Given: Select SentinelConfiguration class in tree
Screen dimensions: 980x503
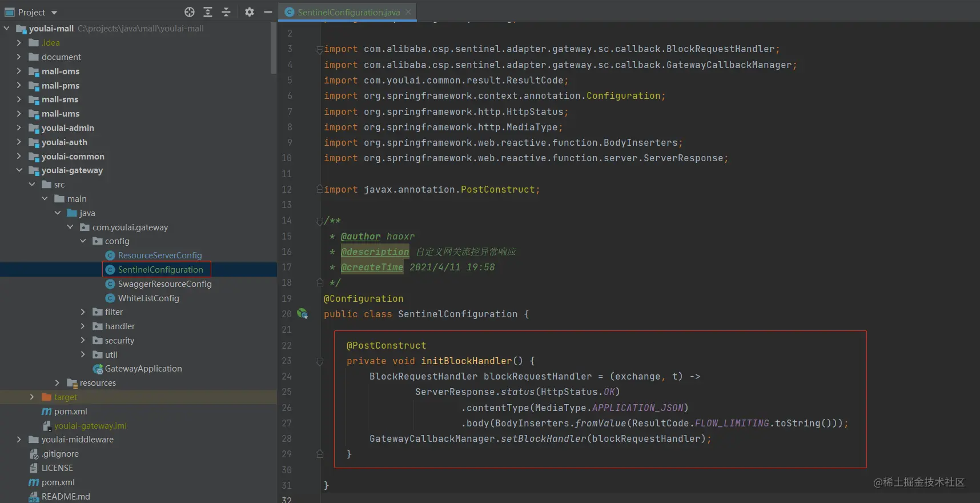Looking at the screenshot, I should click(160, 269).
